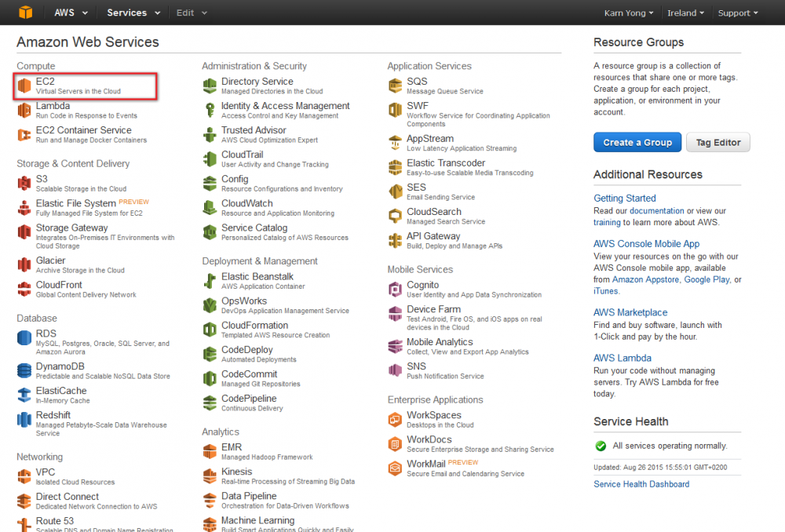Expand the Edit dropdown menu
The width and height of the screenshot is (785, 532).
point(192,13)
